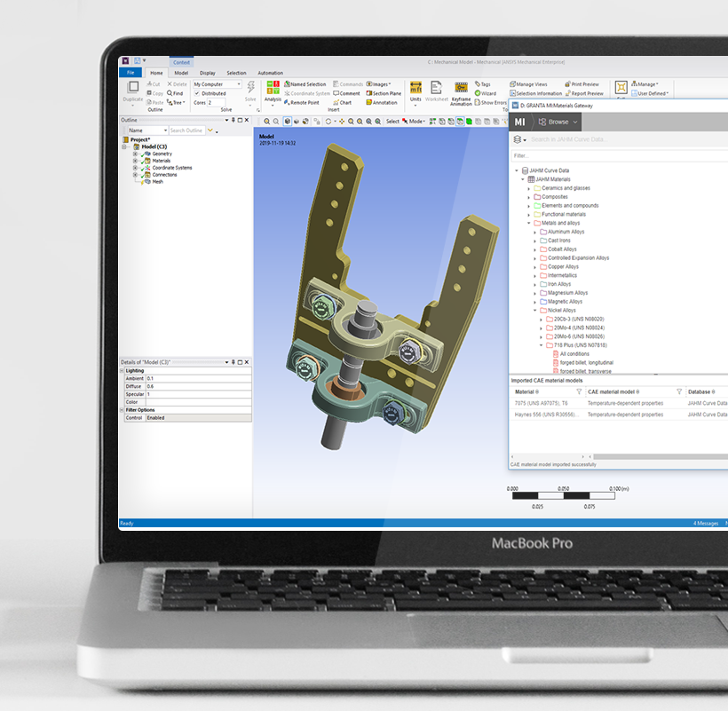Toggle the Distributed checkbox
Screen dimensions: 728x711
click(x=197, y=93)
